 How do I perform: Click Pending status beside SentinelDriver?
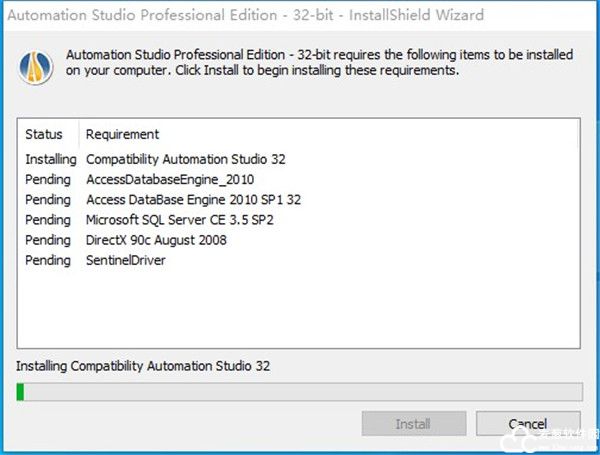(x=48, y=261)
